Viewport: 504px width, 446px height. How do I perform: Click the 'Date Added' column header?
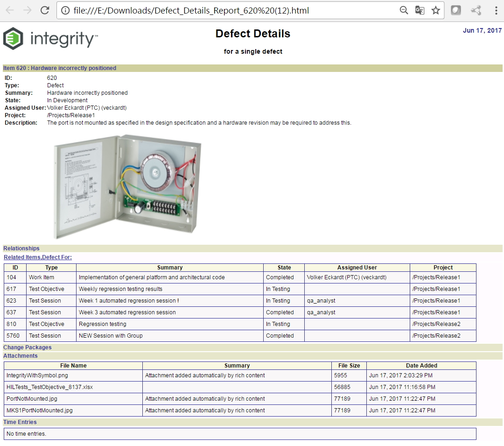pos(421,366)
